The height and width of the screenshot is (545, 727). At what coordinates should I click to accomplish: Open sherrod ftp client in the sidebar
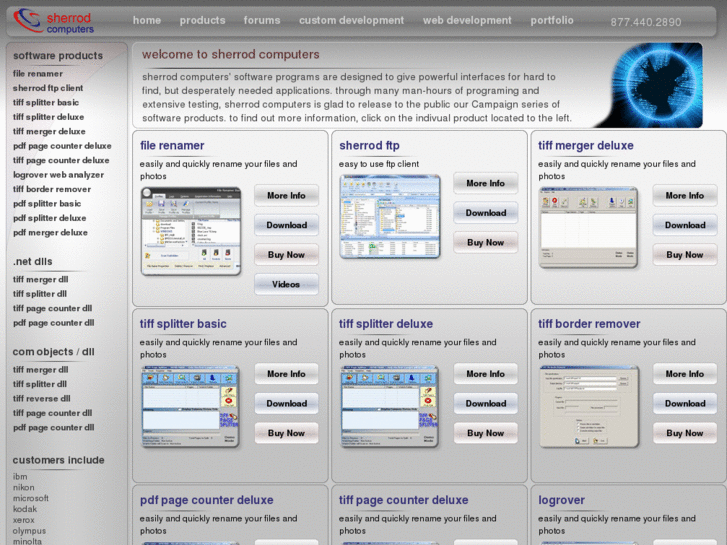(48, 88)
